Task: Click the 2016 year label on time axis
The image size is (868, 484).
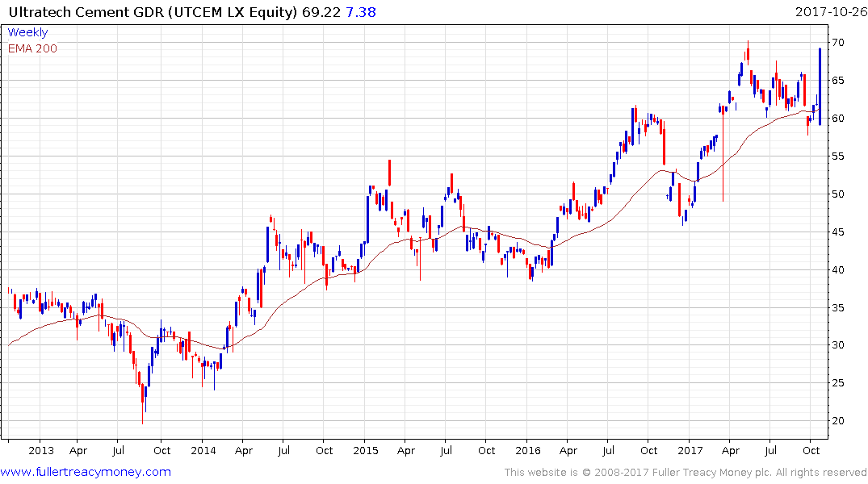Action: coord(527,451)
